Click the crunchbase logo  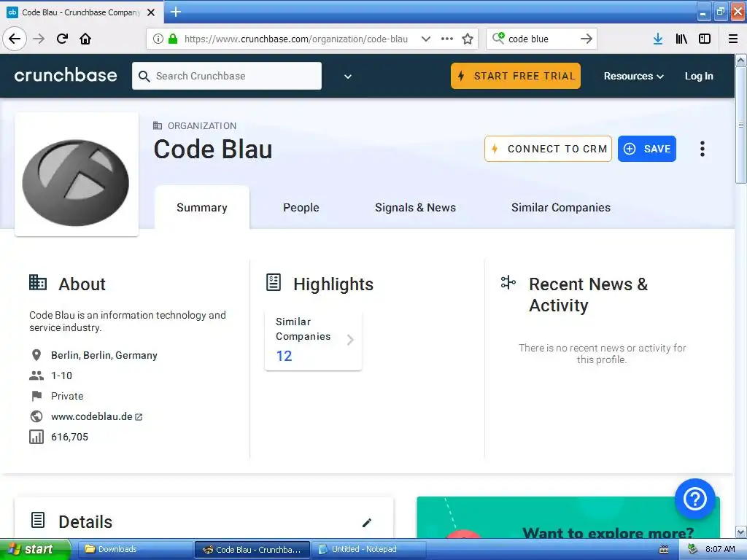point(66,75)
